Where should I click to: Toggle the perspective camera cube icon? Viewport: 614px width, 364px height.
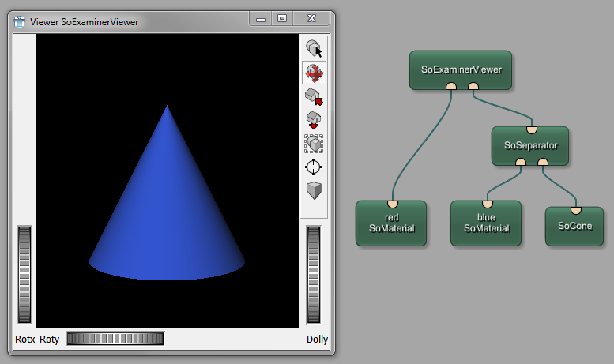point(314,190)
